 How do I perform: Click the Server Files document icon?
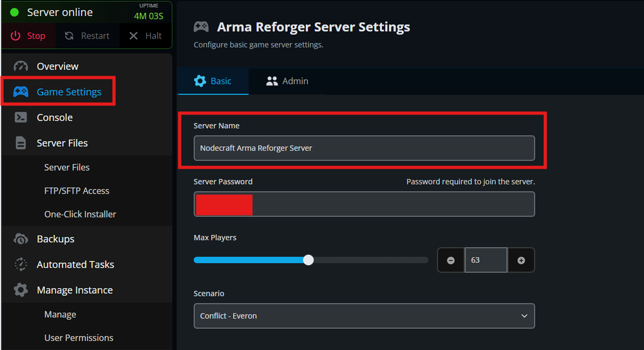(21, 143)
